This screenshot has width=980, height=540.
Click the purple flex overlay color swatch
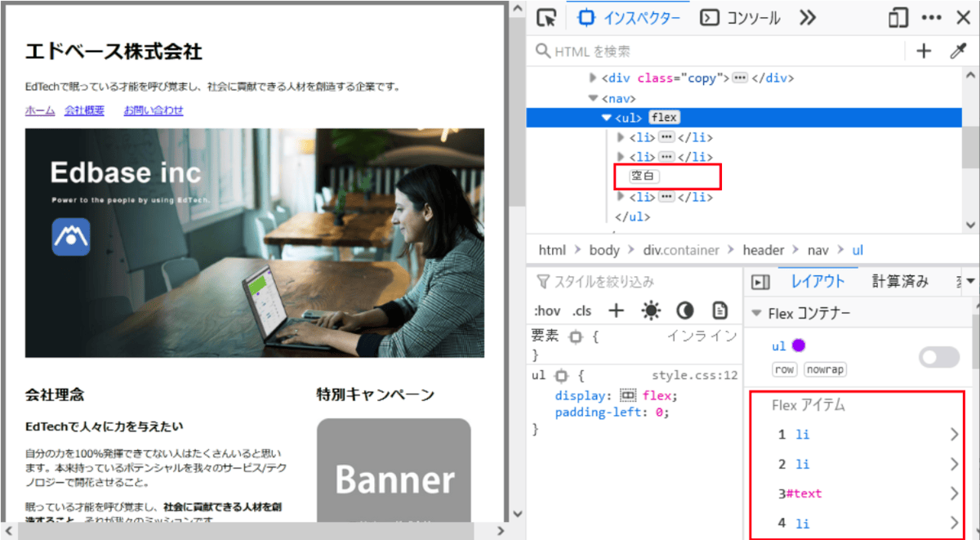coord(799,346)
